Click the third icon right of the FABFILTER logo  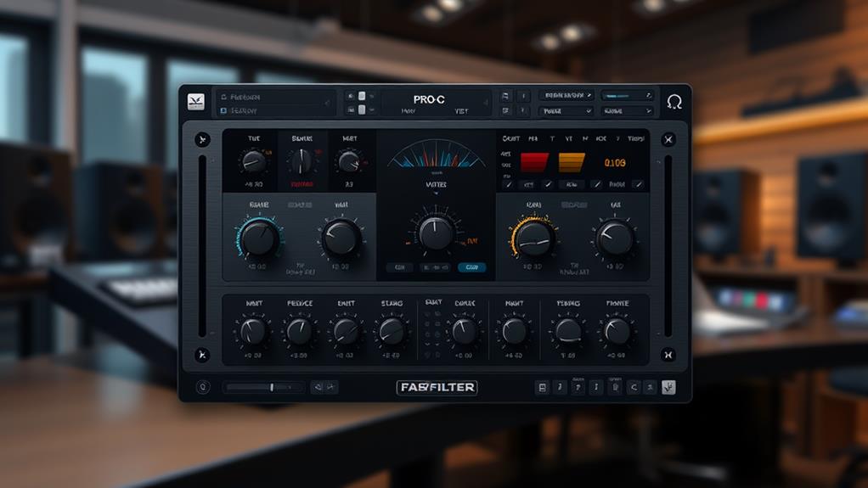[578, 387]
